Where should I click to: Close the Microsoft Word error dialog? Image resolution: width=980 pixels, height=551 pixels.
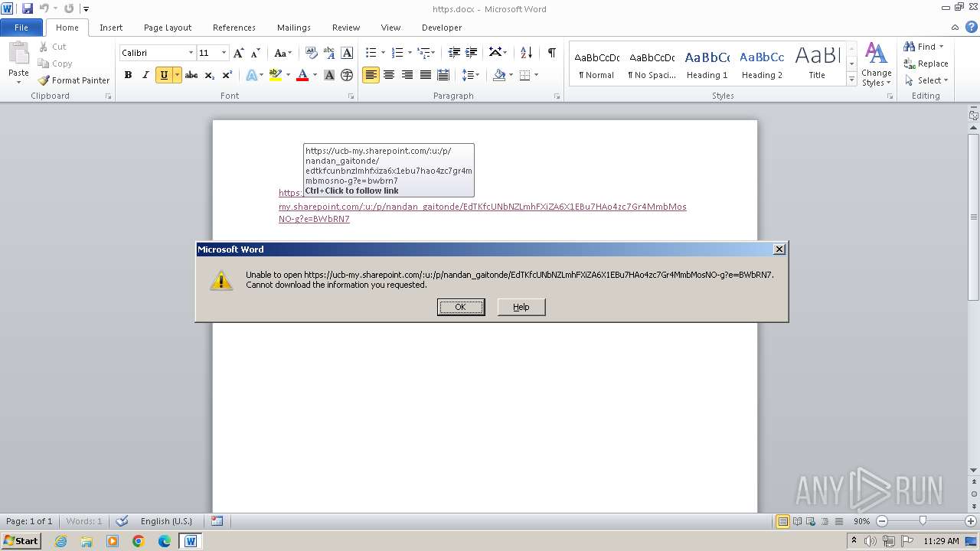coord(779,249)
